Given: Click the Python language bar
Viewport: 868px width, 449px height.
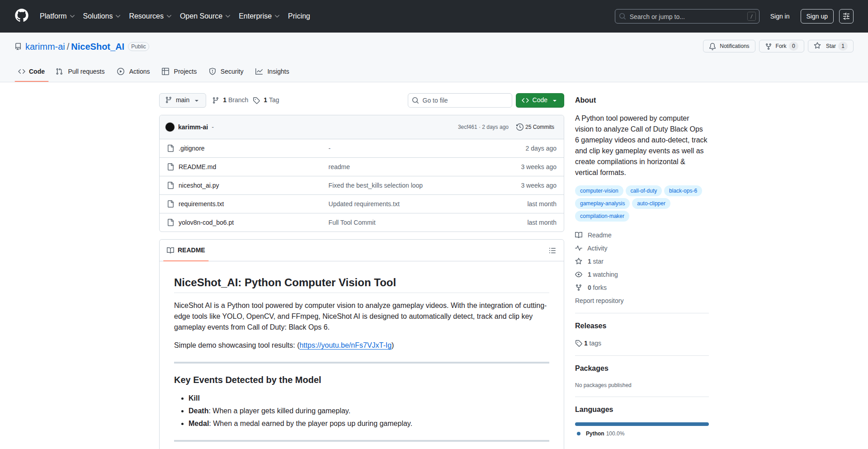Looking at the screenshot, I should pos(642,424).
